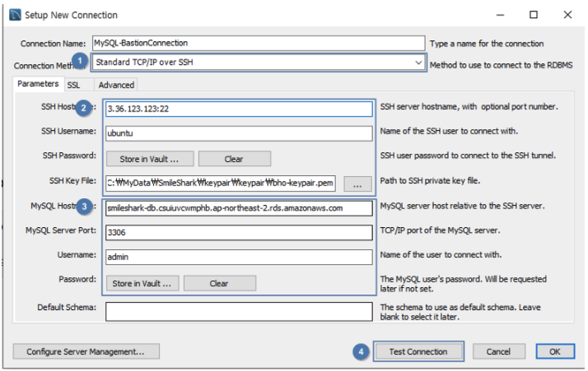Open Configure Server Management
The width and height of the screenshot is (588, 371).
pyautogui.click(x=86, y=351)
